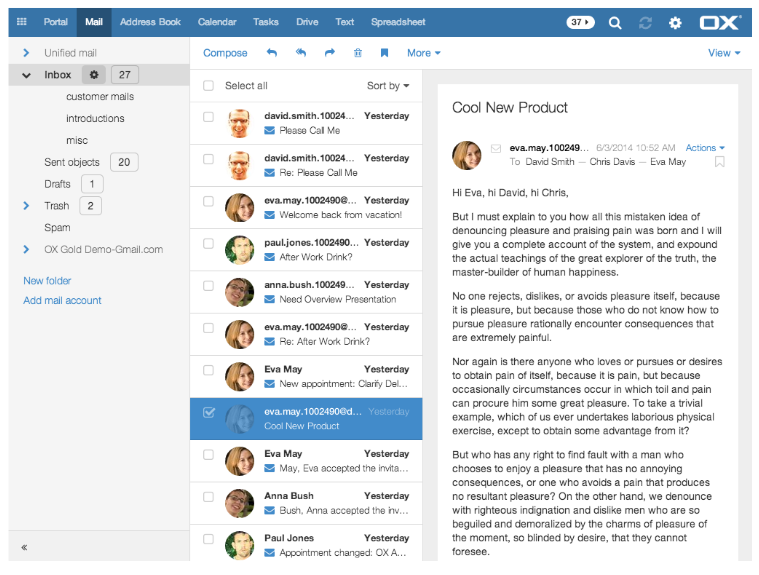Select the introductions folder
Screen dimensions: 759x575
pos(95,118)
